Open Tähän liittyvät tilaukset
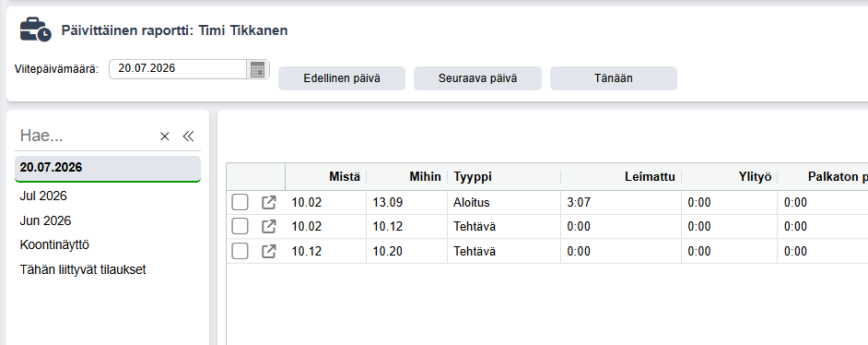The height and width of the screenshot is (345, 868). (x=83, y=270)
